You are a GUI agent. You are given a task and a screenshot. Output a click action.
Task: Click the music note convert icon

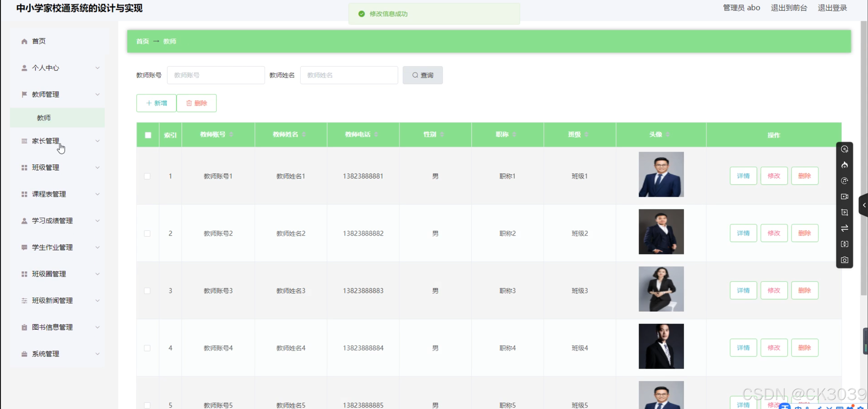coord(844,181)
